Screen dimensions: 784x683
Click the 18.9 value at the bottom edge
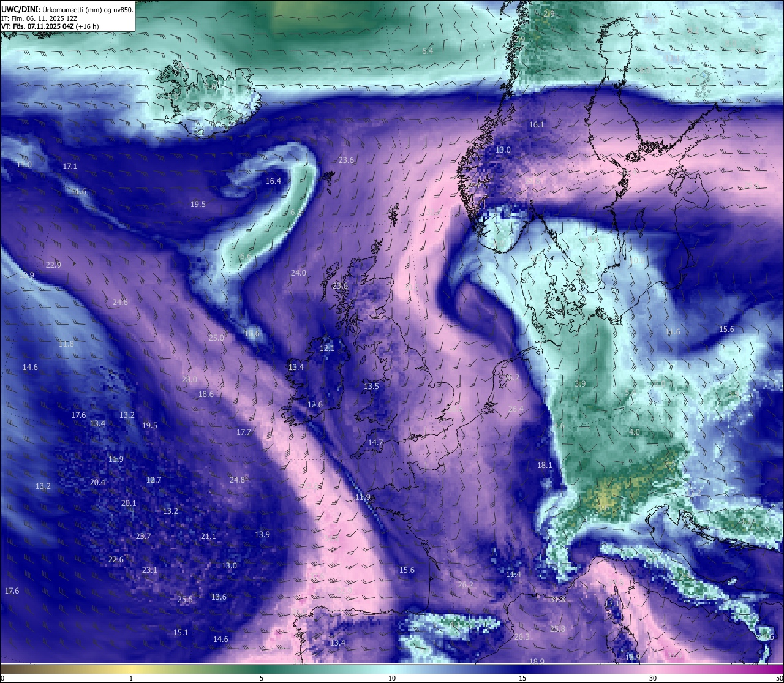click(537, 661)
